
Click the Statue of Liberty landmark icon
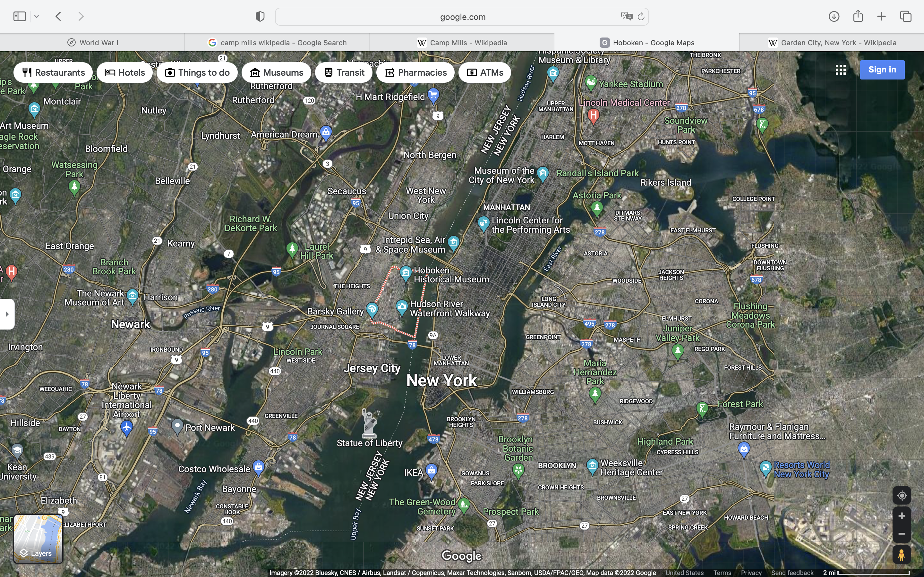click(369, 423)
